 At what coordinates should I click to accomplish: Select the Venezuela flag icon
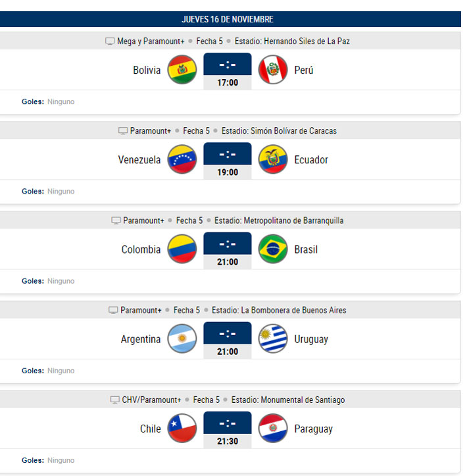[x=182, y=159]
